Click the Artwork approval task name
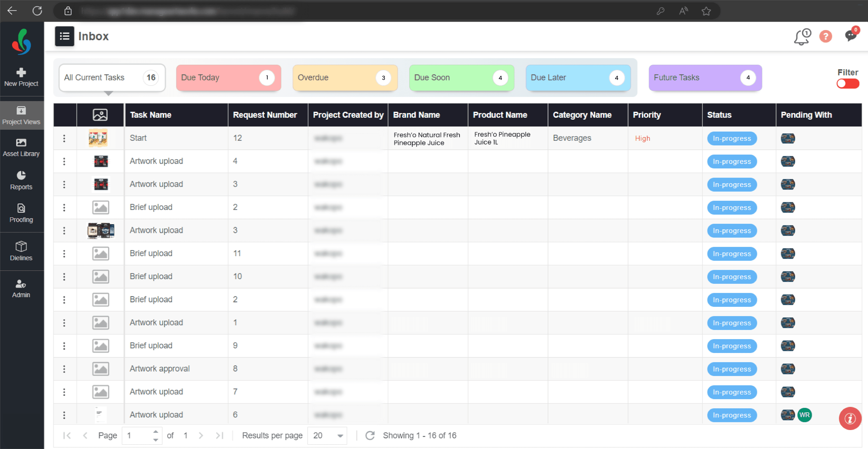Viewport: 868px width, 449px height. pyautogui.click(x=160, y=369)
